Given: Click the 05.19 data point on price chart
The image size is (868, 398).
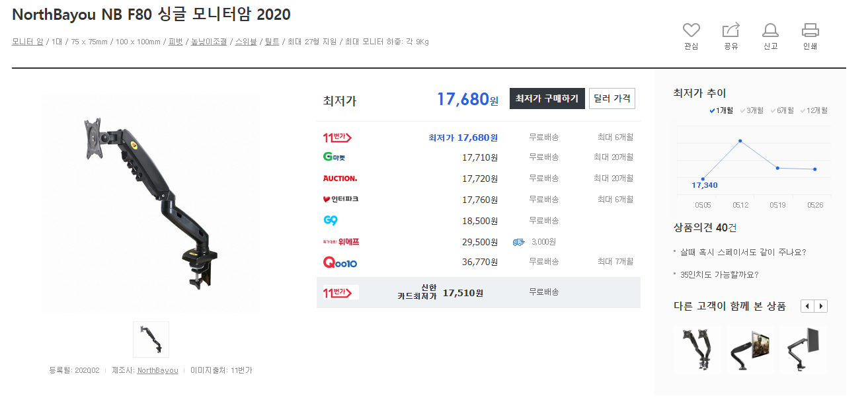Looking at the screenshot, I should click(x=777, y=168).
